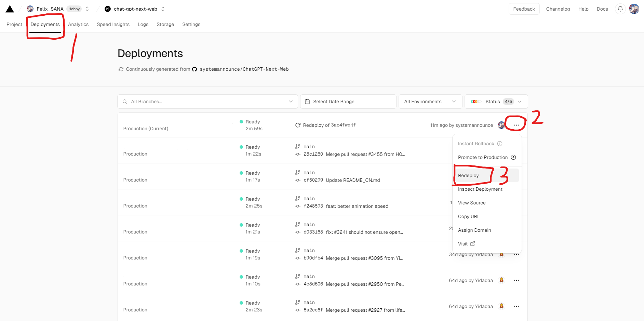Open the notifications bell
Screen dimensions: 644x321
(x=620, y=9)
